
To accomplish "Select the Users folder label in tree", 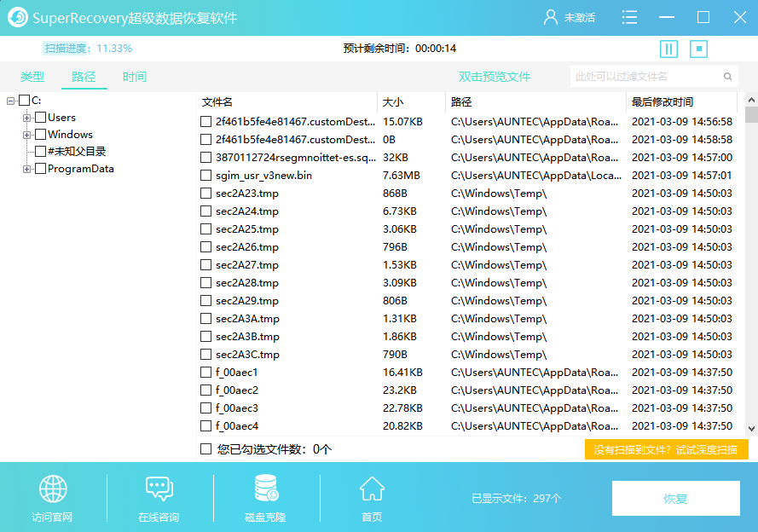I will pos(62,118).
